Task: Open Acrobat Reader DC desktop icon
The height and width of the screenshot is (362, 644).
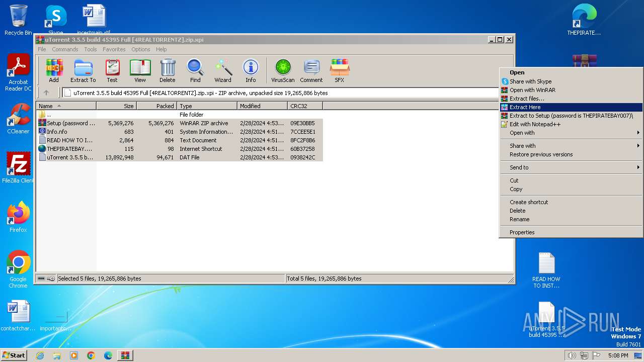Action: pos(18,73)
